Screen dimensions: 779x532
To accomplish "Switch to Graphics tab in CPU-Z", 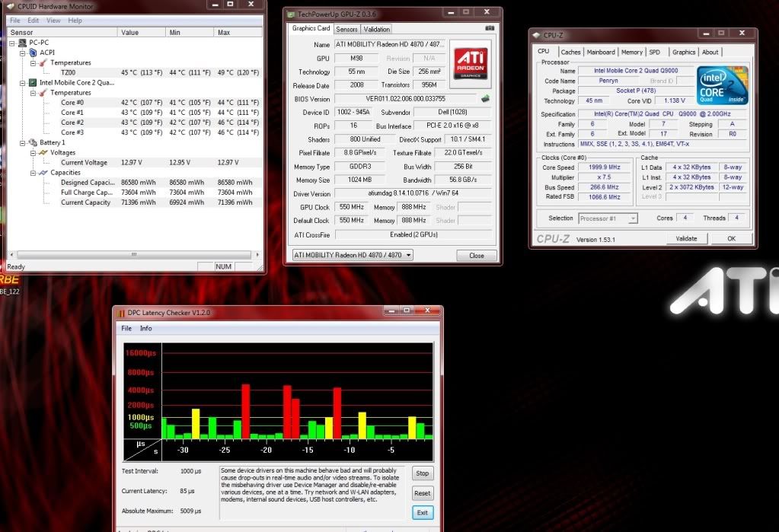I will pyautogui.click(x=684, y=53).
